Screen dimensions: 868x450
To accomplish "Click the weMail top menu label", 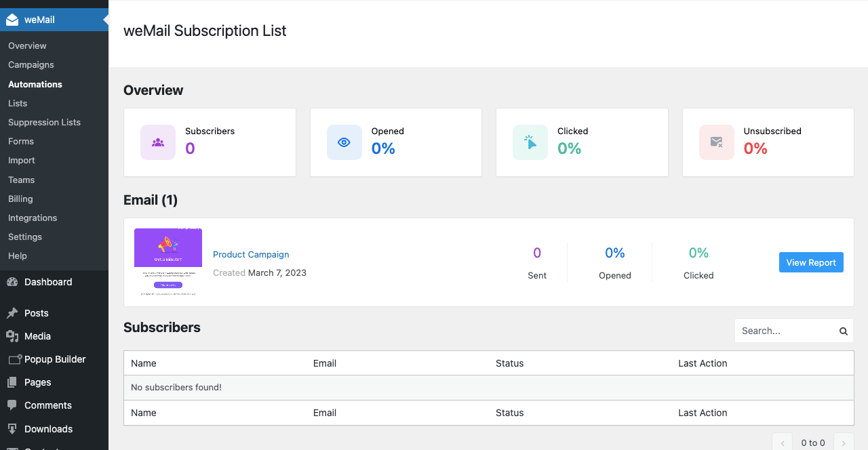I will tap(39, 20).
